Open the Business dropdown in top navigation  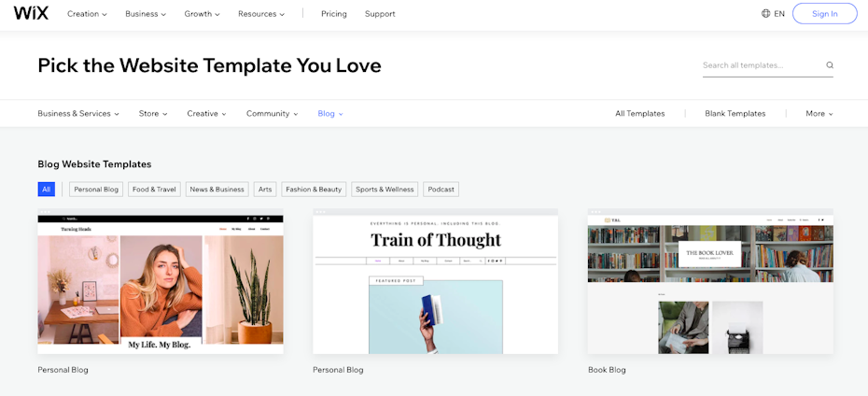point(146,14)
